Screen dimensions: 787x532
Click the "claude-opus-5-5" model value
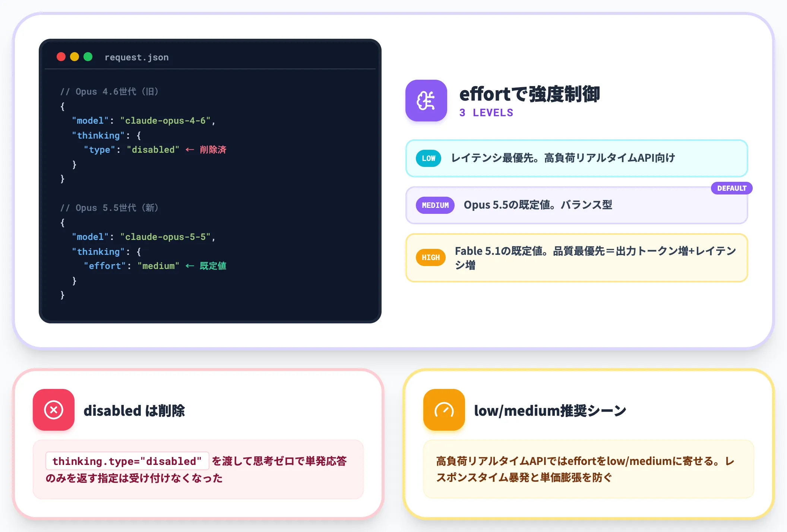pos(165,237)
